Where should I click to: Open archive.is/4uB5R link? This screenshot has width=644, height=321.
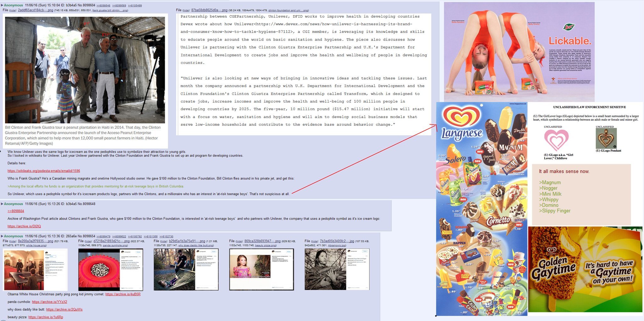pyautogui.click(x=123, y=294)
